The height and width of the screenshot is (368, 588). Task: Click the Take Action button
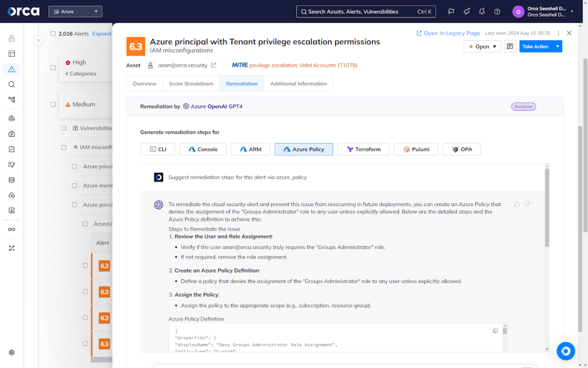click(536, 46)
